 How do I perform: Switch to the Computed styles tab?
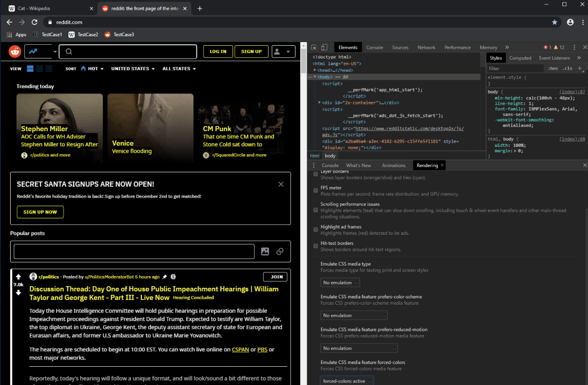tap(520, 58)
